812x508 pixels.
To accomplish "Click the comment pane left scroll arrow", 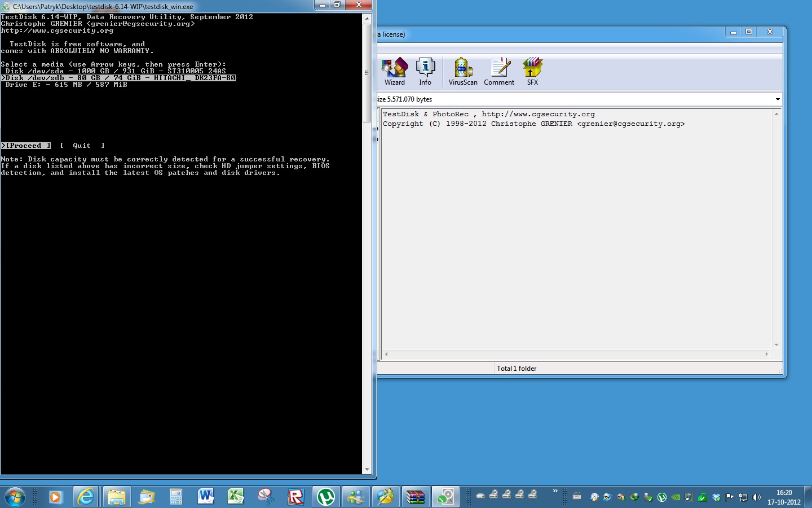I will click(386, 354).
